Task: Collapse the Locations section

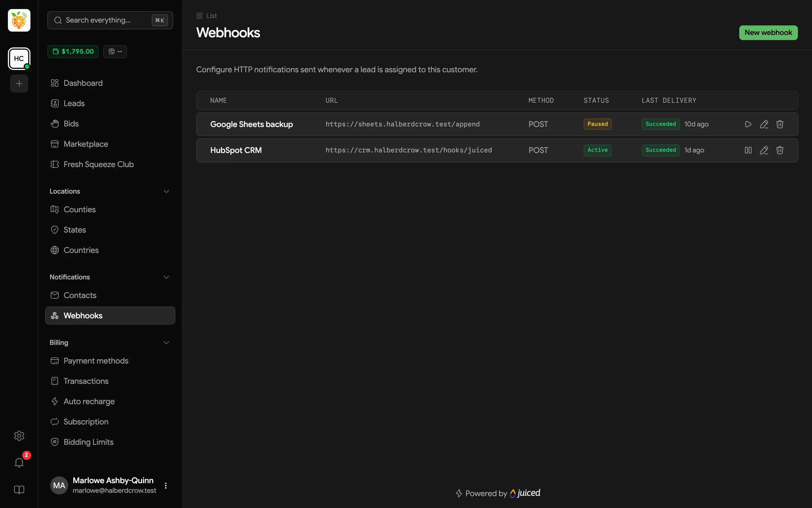Action: pyautogui.click(x=166, y=191)
